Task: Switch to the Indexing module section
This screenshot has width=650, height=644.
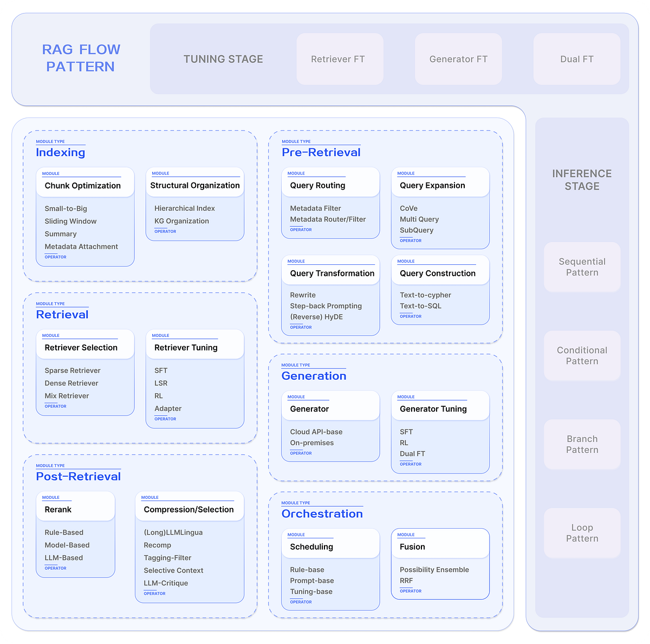Action: click(x=60, y=152)
